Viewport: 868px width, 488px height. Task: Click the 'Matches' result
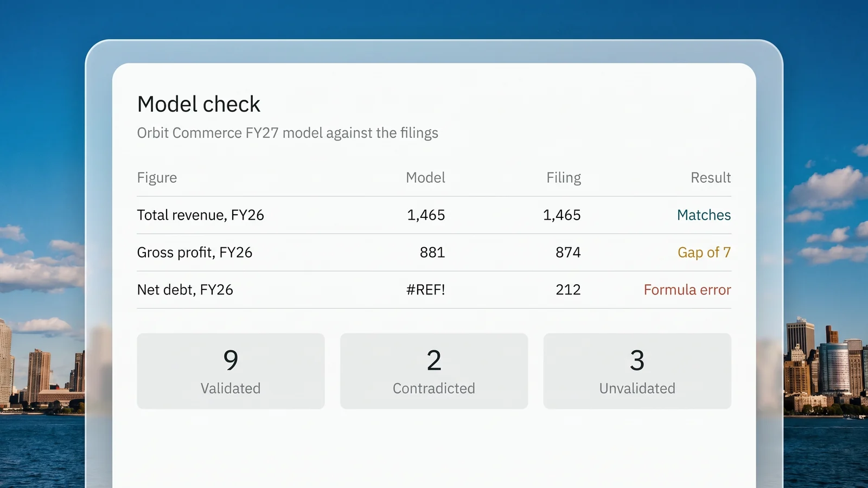click(x=704, y=215)
